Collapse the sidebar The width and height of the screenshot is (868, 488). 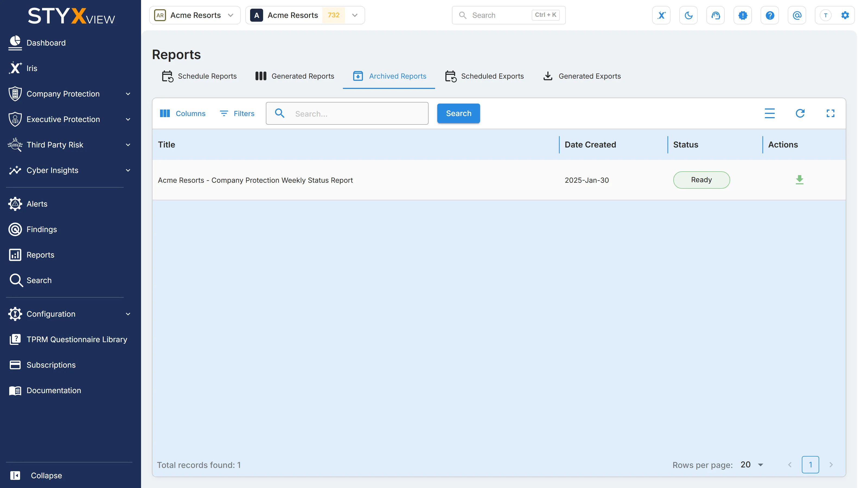[36, 475]
